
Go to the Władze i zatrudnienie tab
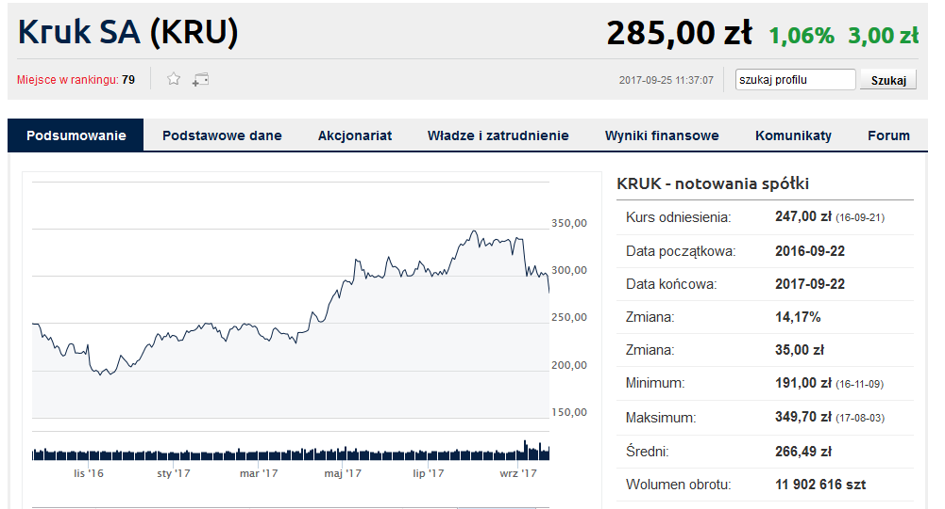click(498, 136)
